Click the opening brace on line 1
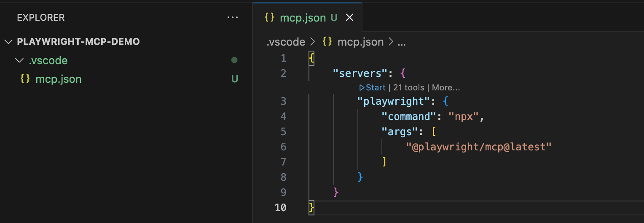644x223 pixels. [x=311, y=58]
